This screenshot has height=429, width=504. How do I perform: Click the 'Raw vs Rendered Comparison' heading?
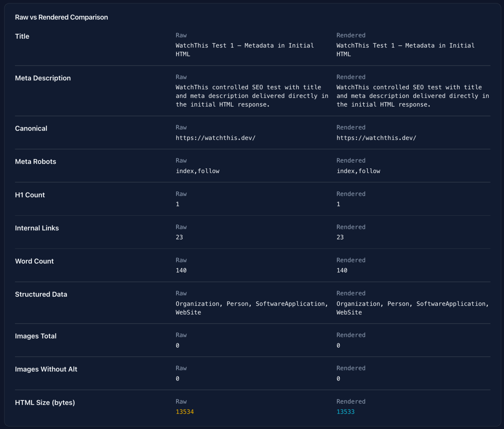(x=61, y=17)
